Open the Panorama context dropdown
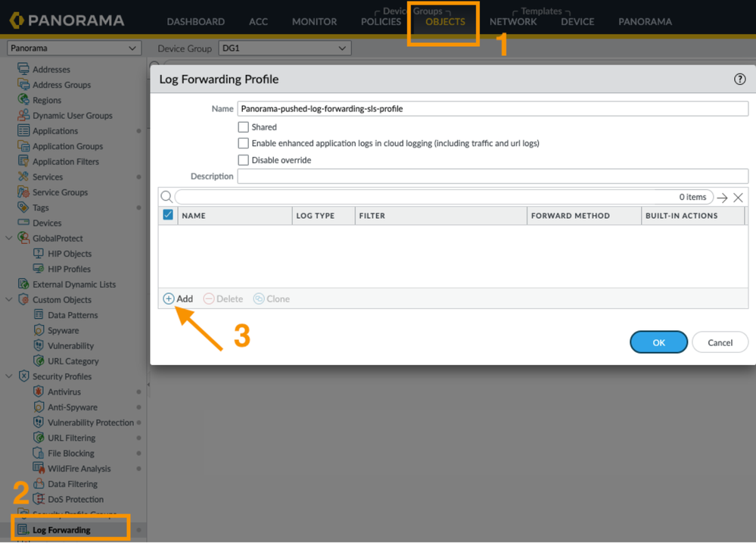The image size is (756, 543). pos(73,48)
